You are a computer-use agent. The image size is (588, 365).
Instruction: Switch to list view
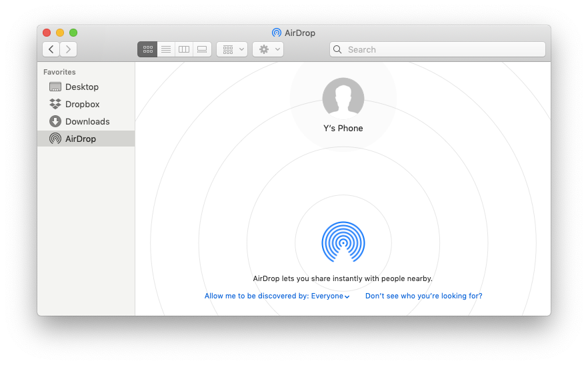[x=166, y=49]
